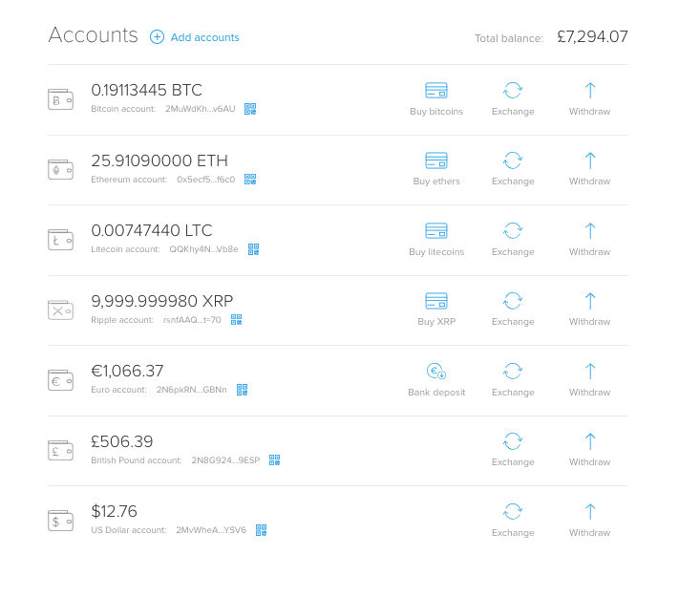Click Ripple address rsnfAAQ...t=70
The image size is (700, 598).
[192, 320]
